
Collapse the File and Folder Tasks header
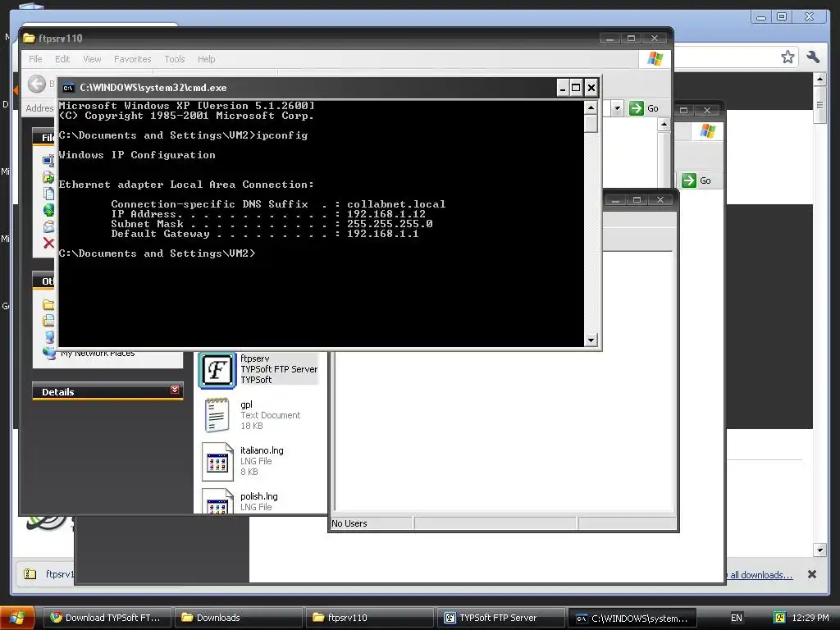(x=44, y=137)
